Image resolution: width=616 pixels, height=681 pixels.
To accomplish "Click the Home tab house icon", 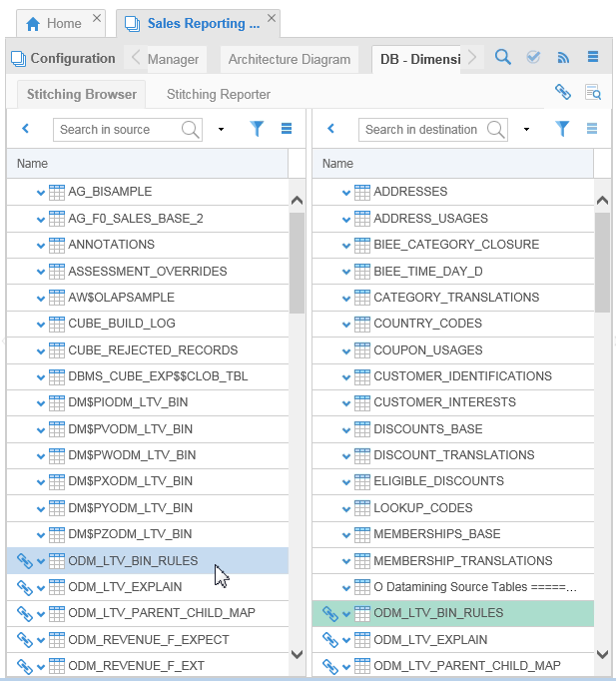I will (x=33, y=23).
